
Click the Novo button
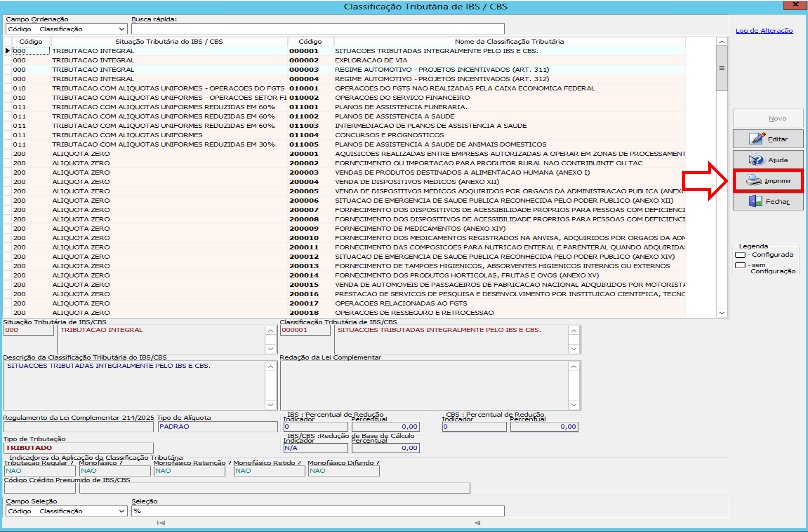pyautogui.click(x=768, y=118)
